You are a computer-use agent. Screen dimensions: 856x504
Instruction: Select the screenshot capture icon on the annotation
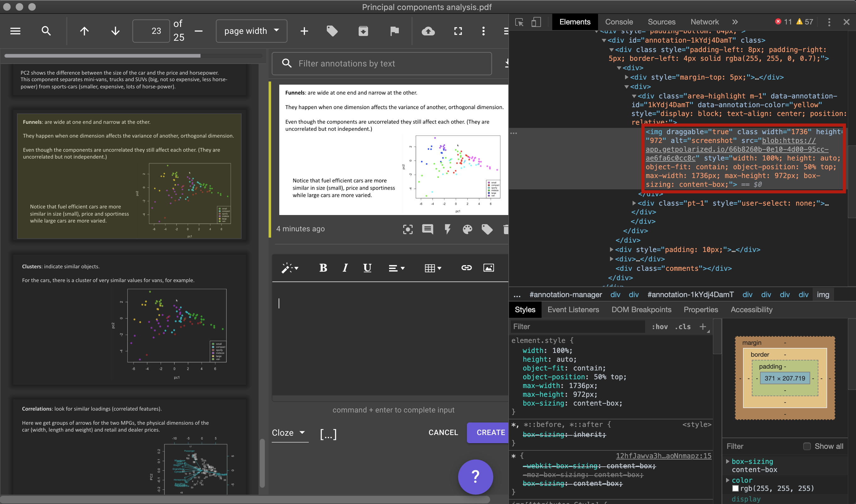(408, 229)
